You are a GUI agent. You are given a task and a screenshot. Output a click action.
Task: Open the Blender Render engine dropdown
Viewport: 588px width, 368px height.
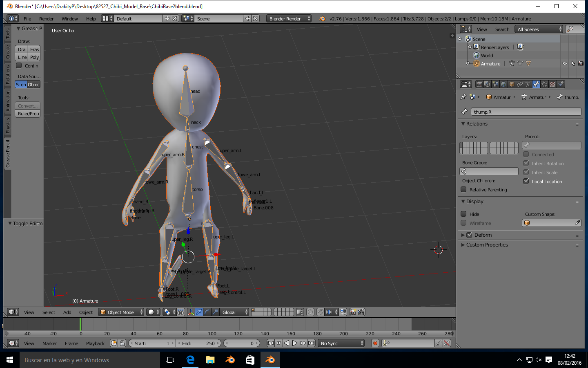click(289, 18)
